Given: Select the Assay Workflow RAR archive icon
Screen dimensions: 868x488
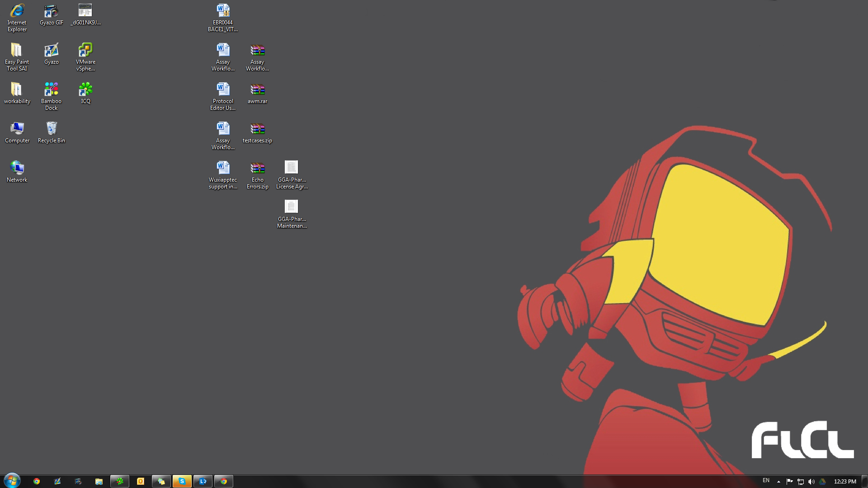Looking at the screenshot, I should 257,57.
